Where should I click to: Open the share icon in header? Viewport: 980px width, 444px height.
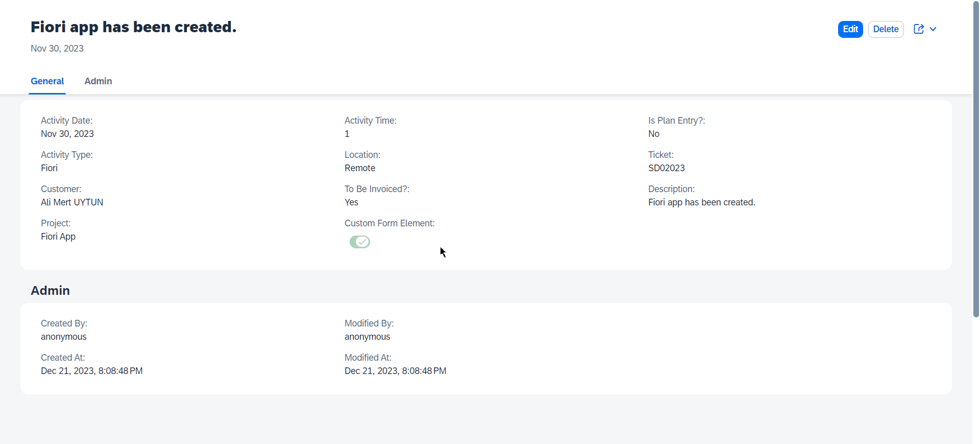tap(918, 29)
